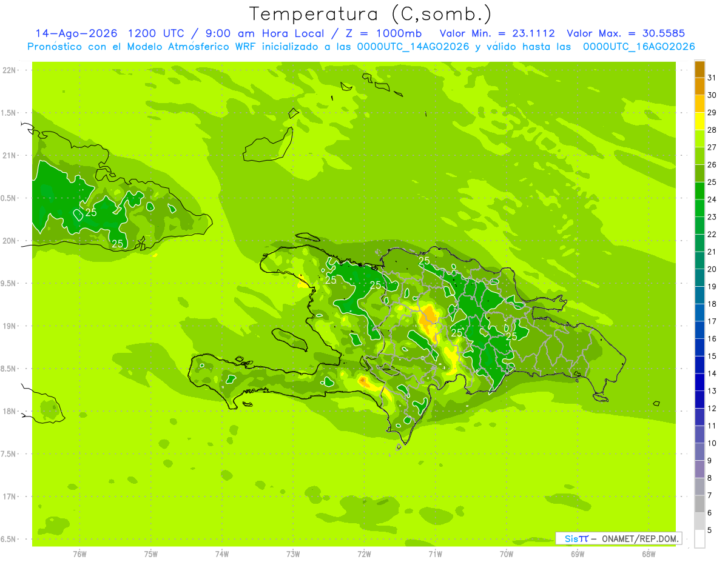The height and width of the screenshot is (562, 728).
Task: Click the '71W' longitude label
Action: tap(435, 554)
